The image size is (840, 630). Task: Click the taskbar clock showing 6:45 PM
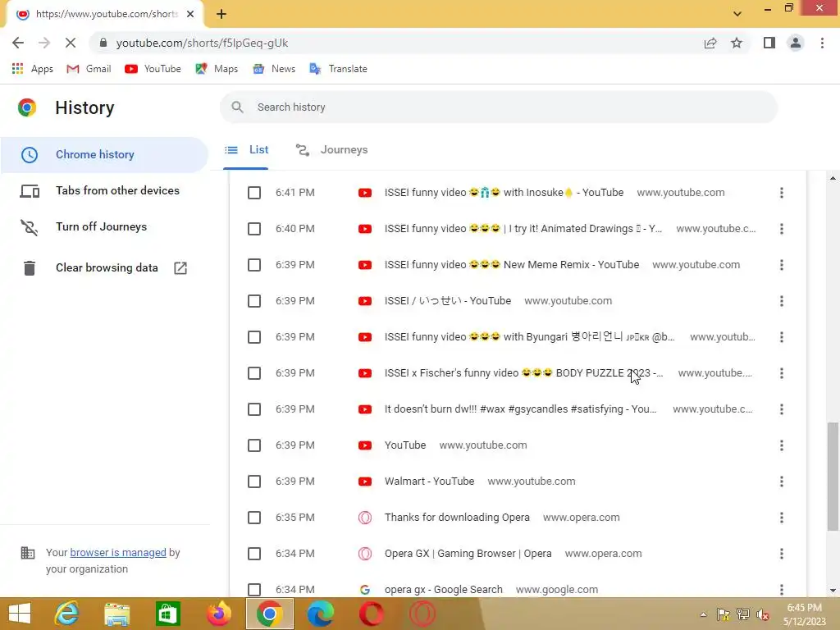pyautogui.click(x=804, y=614)
